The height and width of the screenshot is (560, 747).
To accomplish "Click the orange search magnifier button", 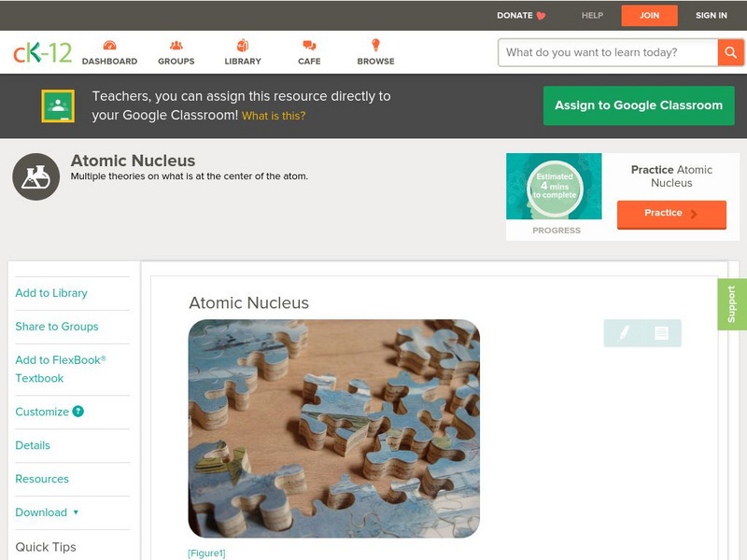I will click(x=730, y=52).
